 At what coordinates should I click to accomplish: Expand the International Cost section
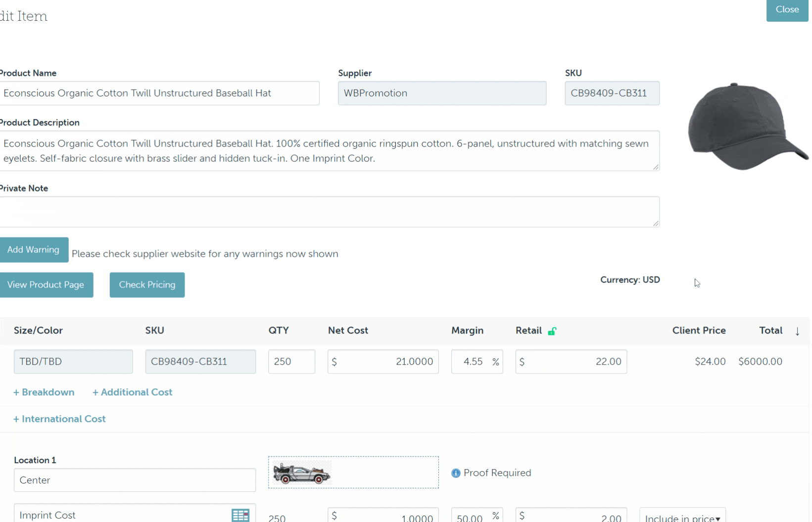[x=59, y=419]
